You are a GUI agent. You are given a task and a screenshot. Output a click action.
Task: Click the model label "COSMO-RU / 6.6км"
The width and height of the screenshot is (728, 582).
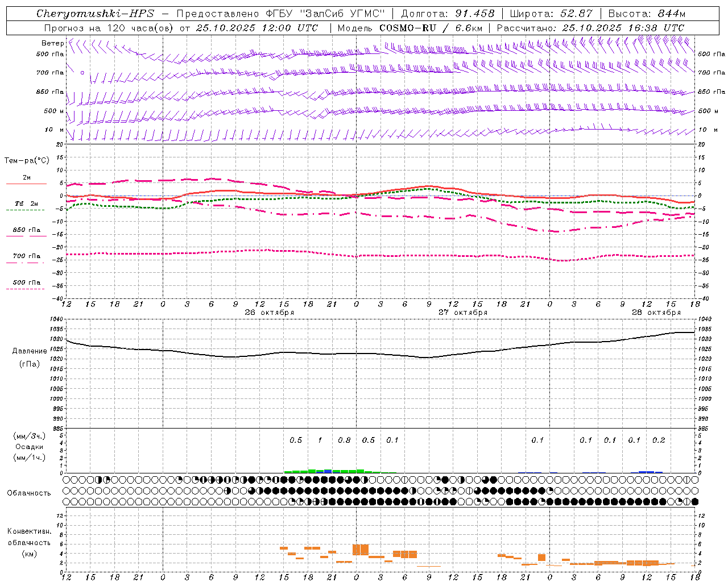pyautogui.click(x=431, y=28)
